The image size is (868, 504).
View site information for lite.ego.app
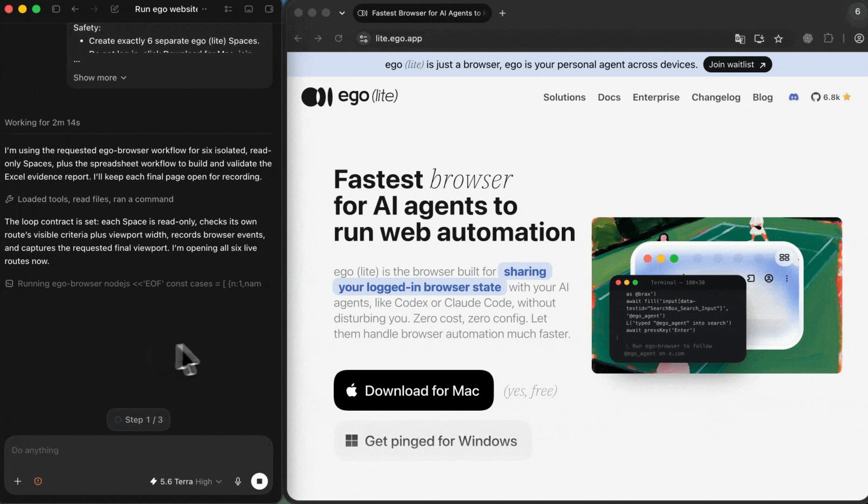coord(364,38)
